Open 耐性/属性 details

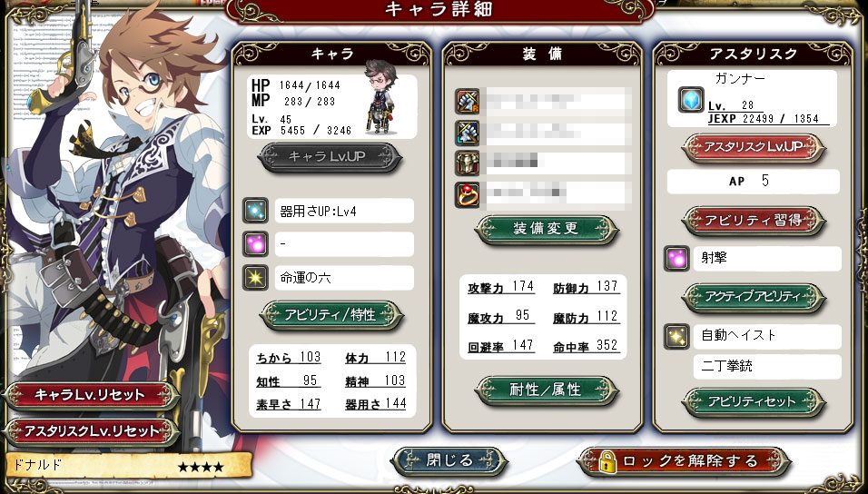tap(546, 390)
